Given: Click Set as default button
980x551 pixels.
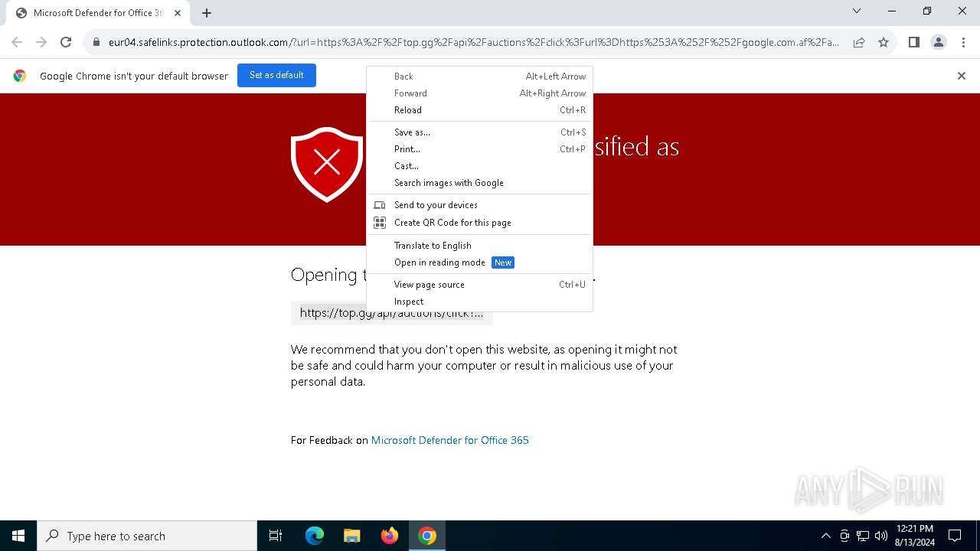Looking at the screenshot, I should click(276, 75).
